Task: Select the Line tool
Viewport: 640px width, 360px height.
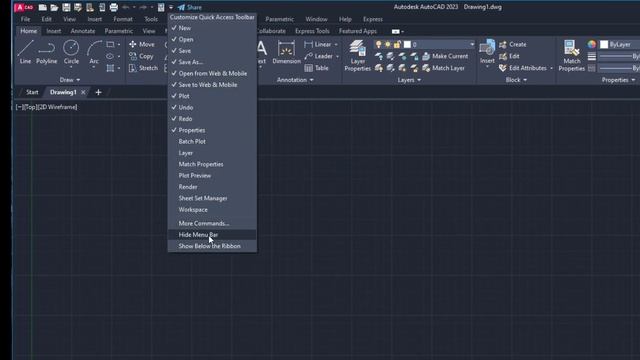Action: [x=25, y=52]
